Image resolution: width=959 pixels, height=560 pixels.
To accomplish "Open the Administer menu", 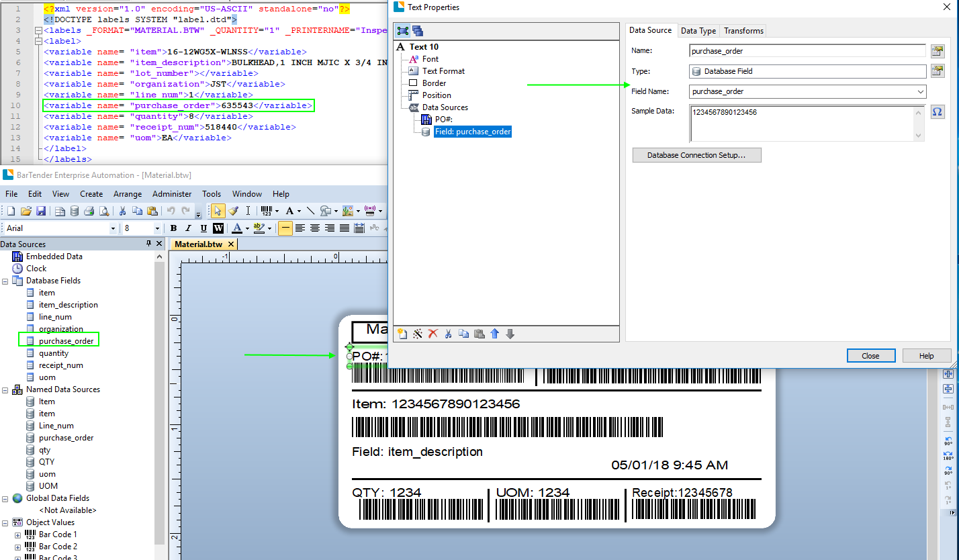I will click(172, 194).
